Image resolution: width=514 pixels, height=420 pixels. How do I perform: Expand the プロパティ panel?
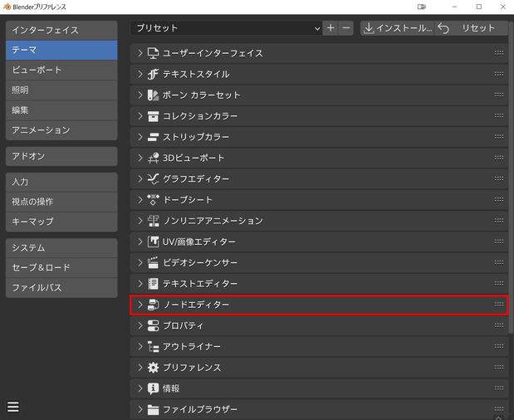point(140,325)
